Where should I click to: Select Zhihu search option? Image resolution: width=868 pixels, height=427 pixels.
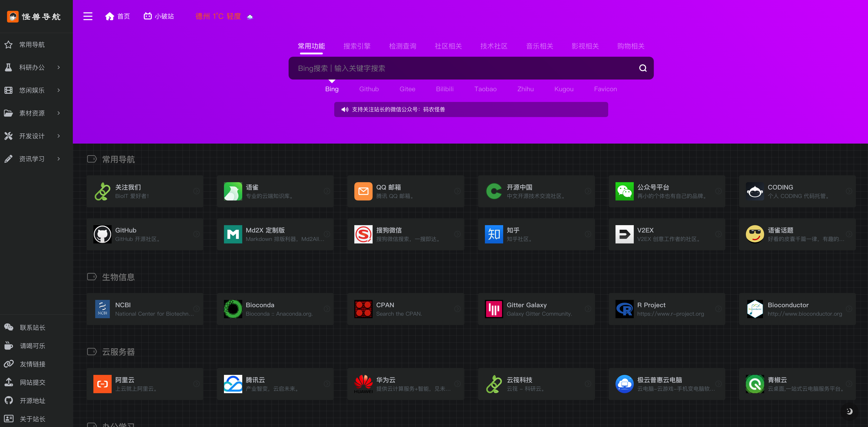point(525,89)
